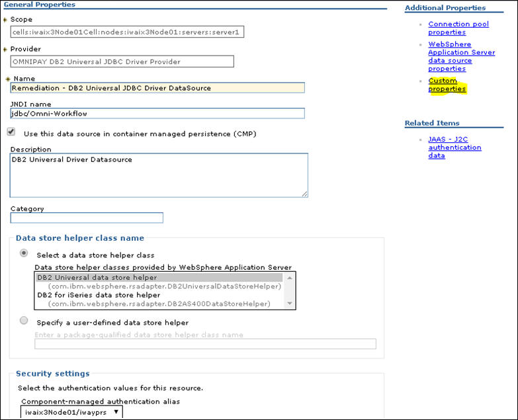Click the DB2AS400DataStoreHelper class name text
518x420 pixels.
[159, 304]
